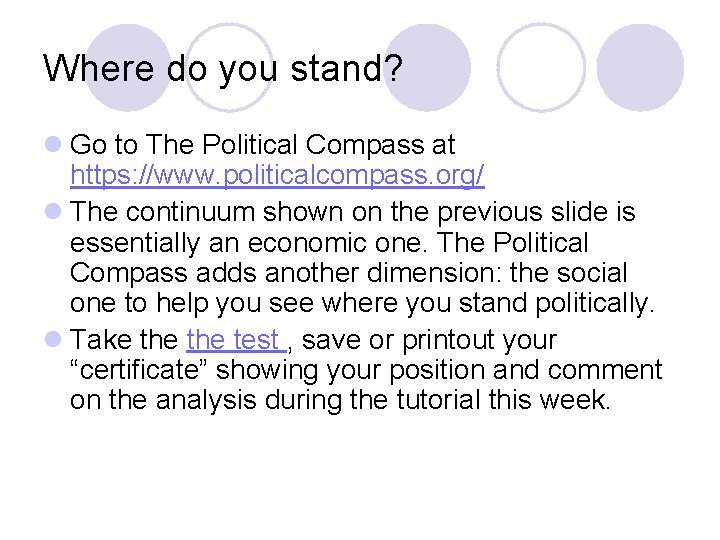Screen dimensions: 720x540
Task: Select the "Where do you stand?" title
Action: (x=223, y=69)
